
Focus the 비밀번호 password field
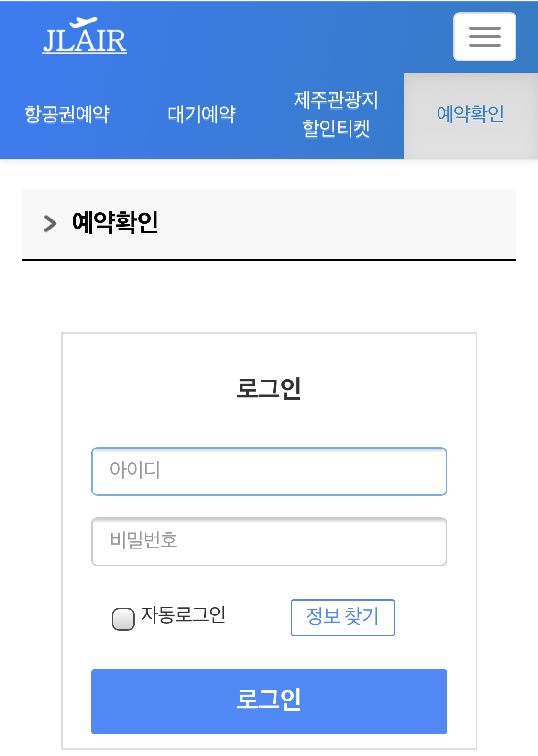269,541
